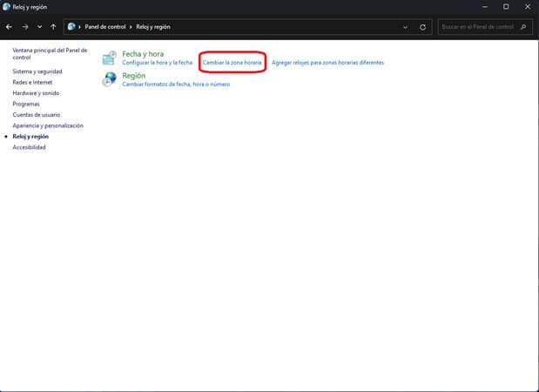
Task: Open address bar history dropdown
Action: click(x=405, y=27)
